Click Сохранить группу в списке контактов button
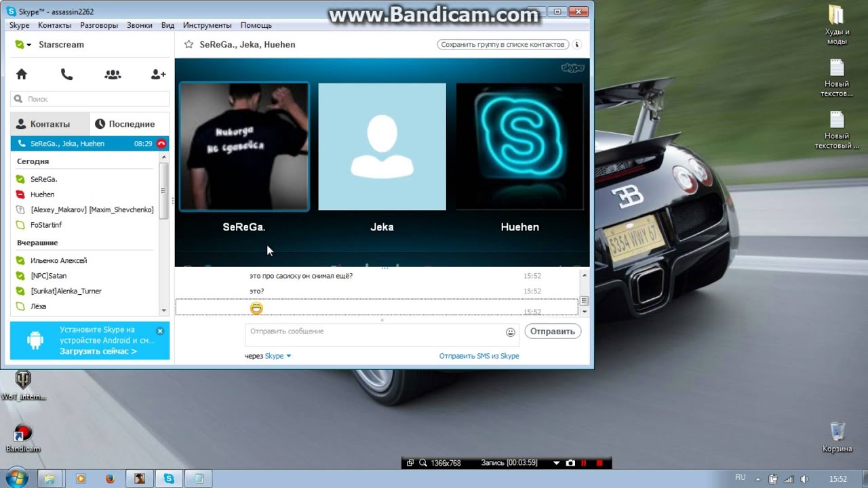This screenshot has width=868, height=488. point(502,45)
